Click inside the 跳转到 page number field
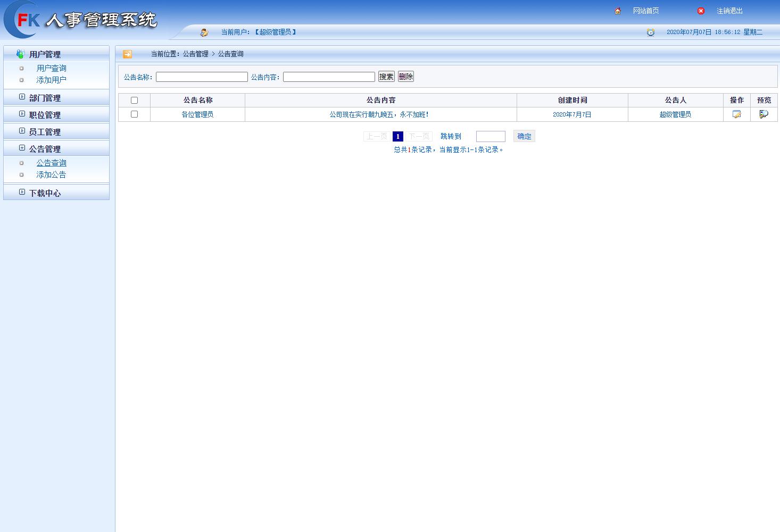This screenshot has width=780, height=532. pos(490,136)
